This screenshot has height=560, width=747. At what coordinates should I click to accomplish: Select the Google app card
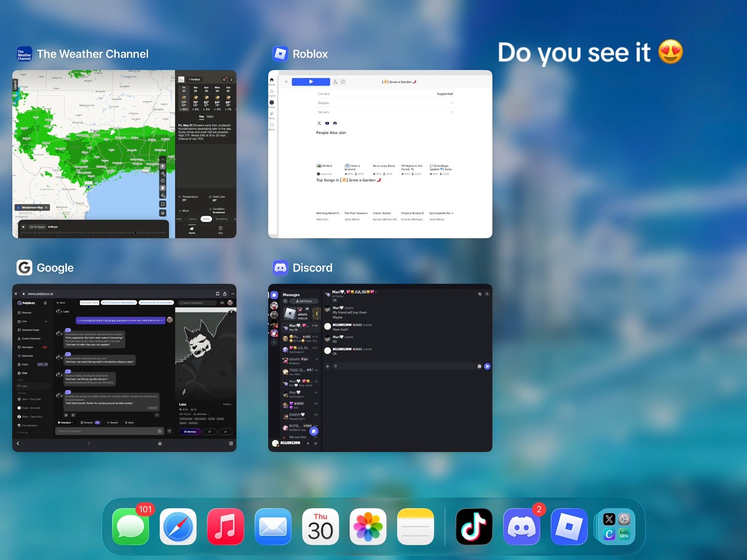tap(125, 368)
